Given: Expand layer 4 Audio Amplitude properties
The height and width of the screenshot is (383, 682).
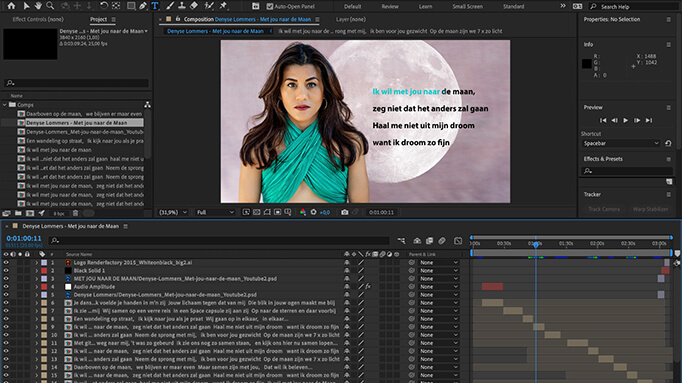Looking at the screenshot, I should pos(37,286).
